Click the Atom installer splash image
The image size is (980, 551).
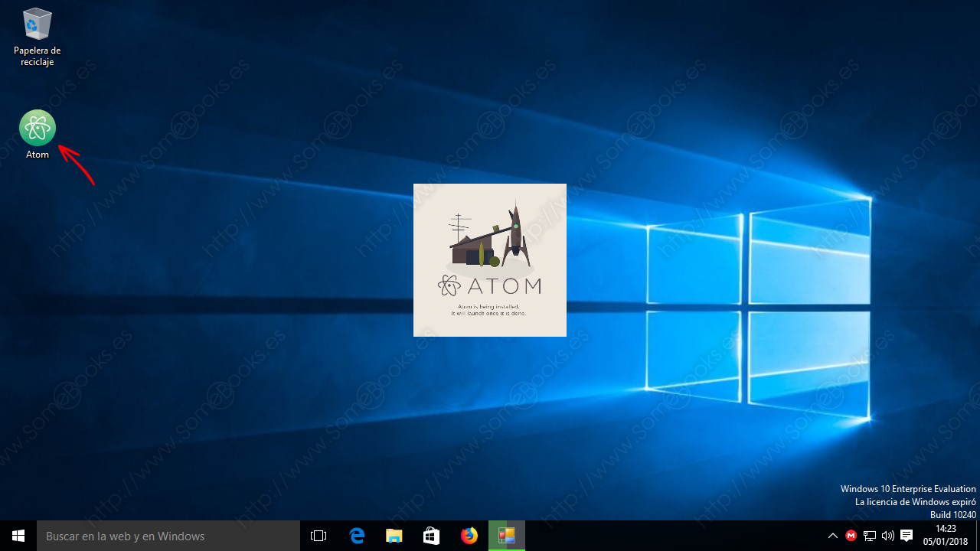point(490,260)
